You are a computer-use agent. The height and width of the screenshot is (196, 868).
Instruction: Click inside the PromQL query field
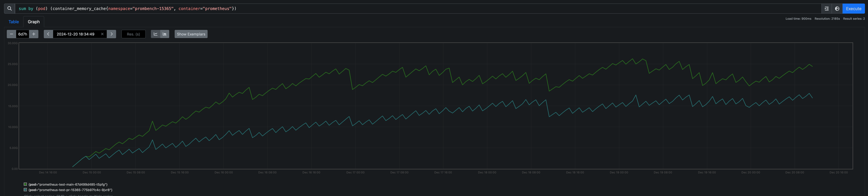pos(236,8)
